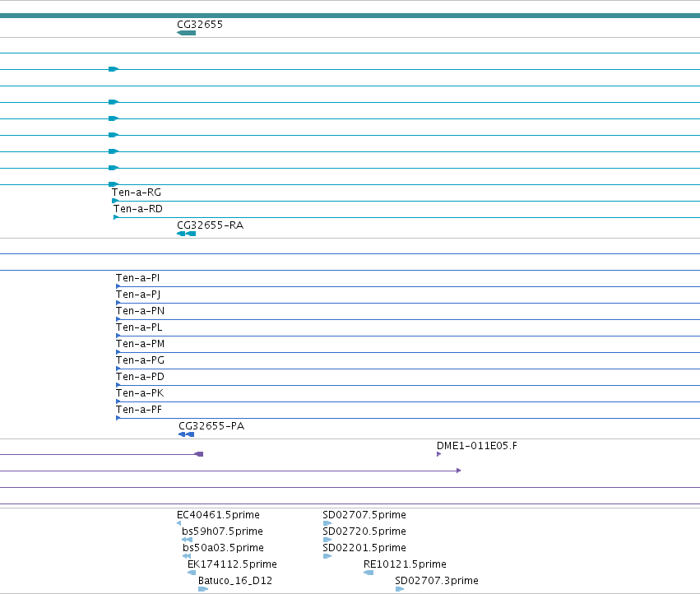The image size is (700, 594).
Task: Select the CG32655 gene label
Action: [200, 24]
